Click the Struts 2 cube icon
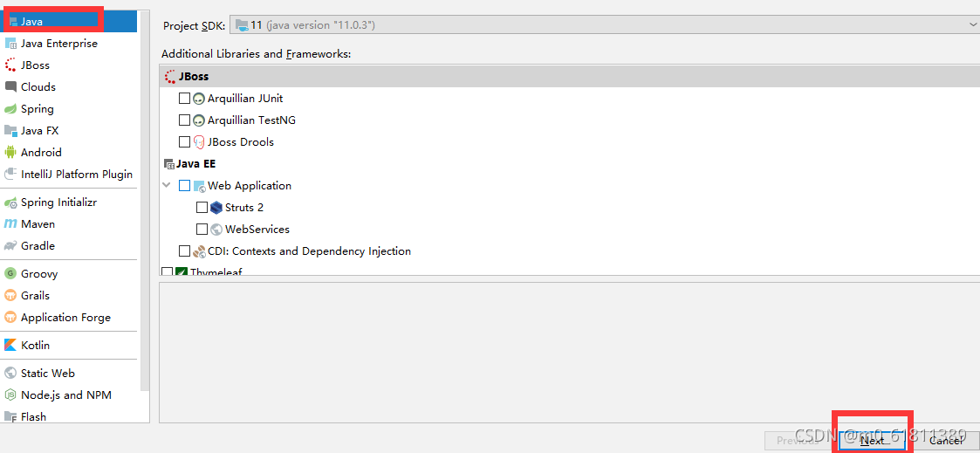 tap(216, 208)
